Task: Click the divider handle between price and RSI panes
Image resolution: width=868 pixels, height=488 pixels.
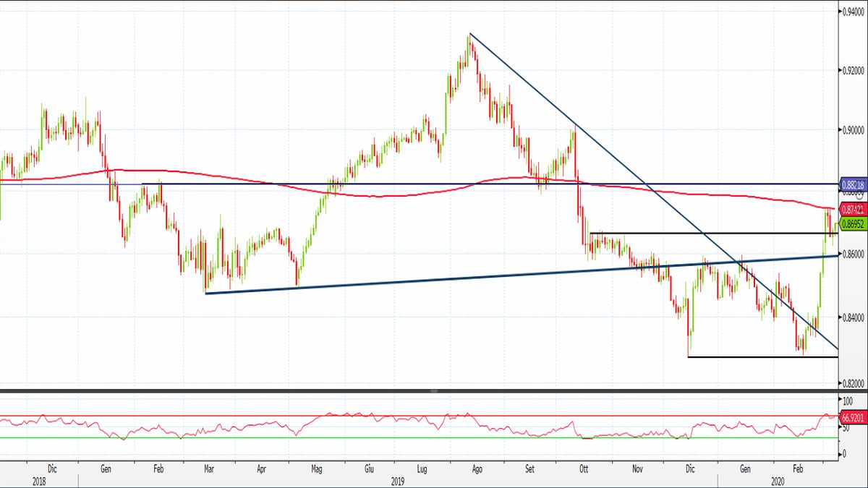Action: pyautogui.click(x=434, y=391)
